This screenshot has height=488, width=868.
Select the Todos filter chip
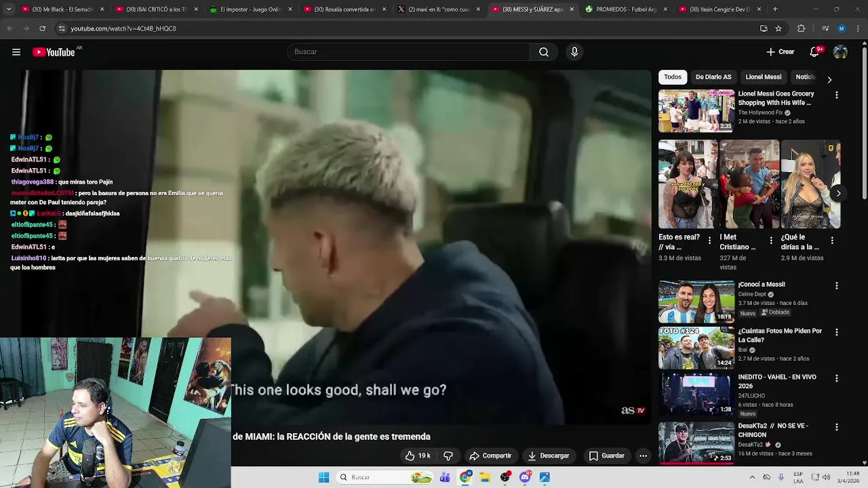[673, 77]
